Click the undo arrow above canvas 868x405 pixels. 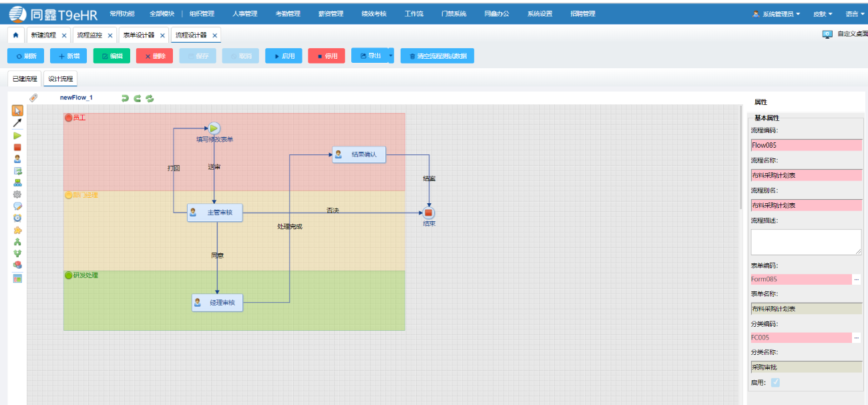125,98
